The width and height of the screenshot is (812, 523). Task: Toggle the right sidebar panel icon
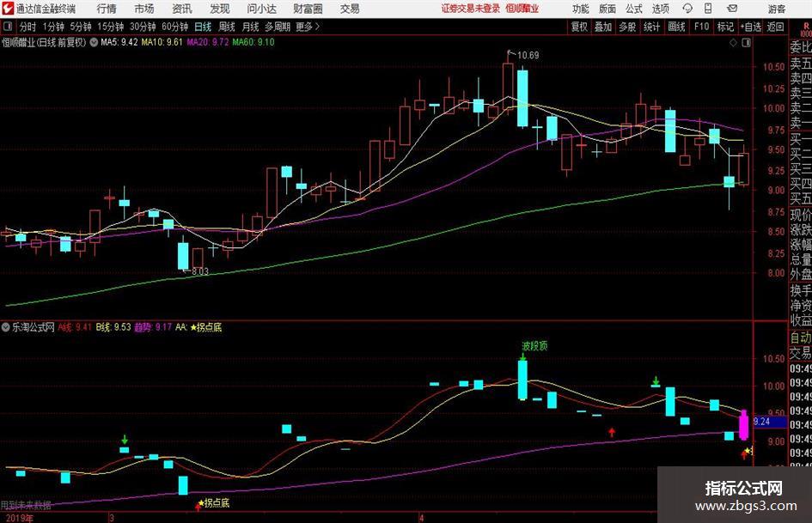pos(746,43)
